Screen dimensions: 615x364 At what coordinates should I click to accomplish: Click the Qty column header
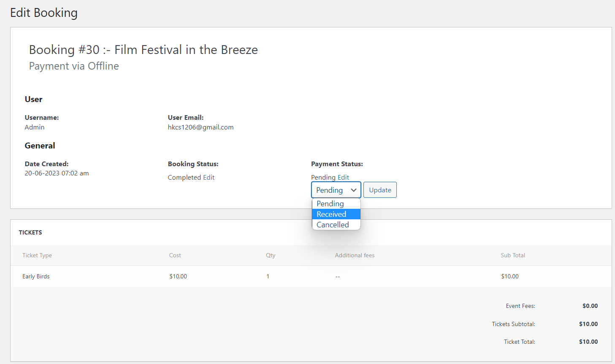(x=271, y=255)
